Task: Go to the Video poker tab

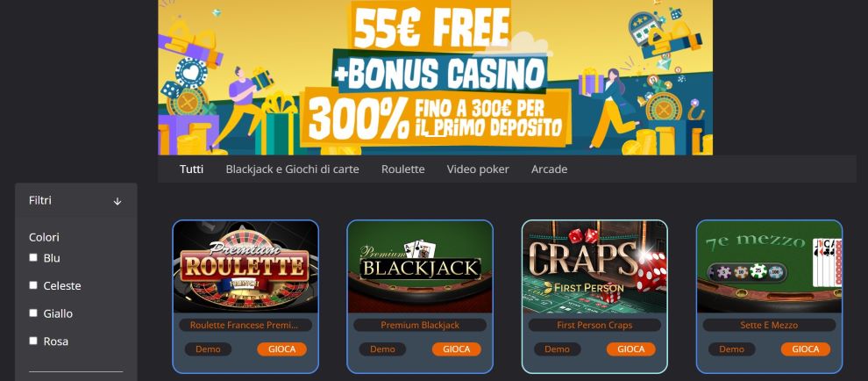Action: click(478, 169)
